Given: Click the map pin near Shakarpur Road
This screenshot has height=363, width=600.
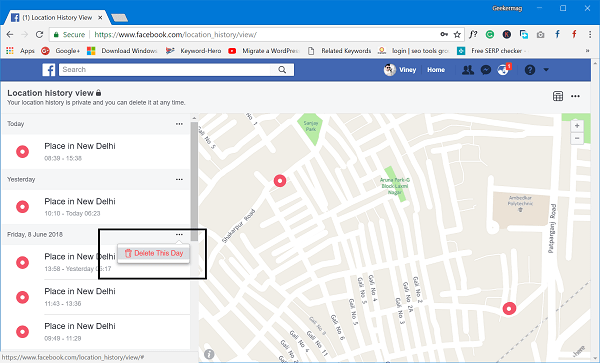Looking at the screenshot, I should tap(280, 181).
